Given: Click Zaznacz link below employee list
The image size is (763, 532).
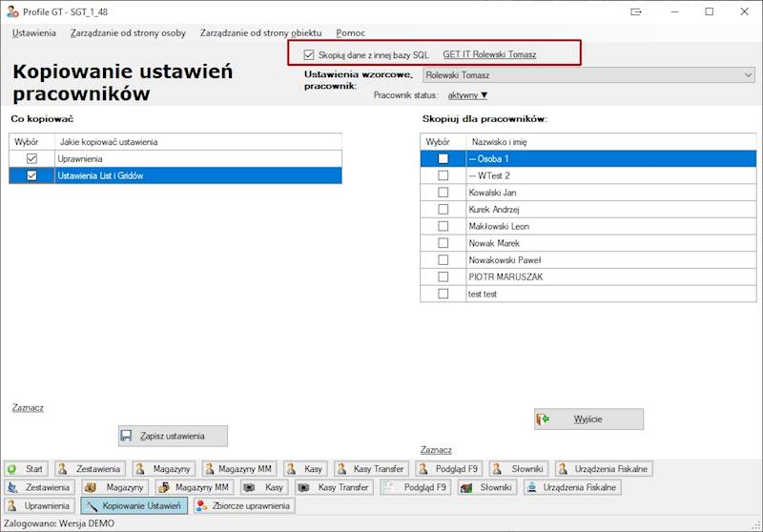Looking at the screenshot, I should click(436, 450).
